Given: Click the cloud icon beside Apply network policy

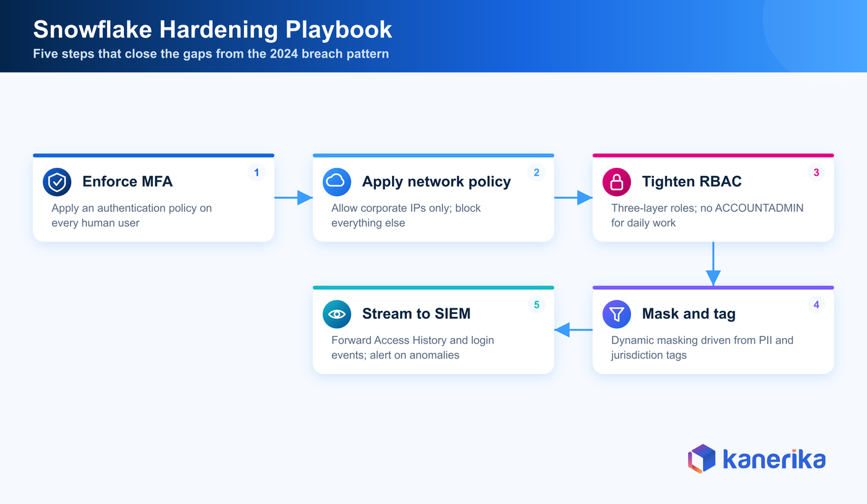Looking at the screenshot, I should point(337,182).
